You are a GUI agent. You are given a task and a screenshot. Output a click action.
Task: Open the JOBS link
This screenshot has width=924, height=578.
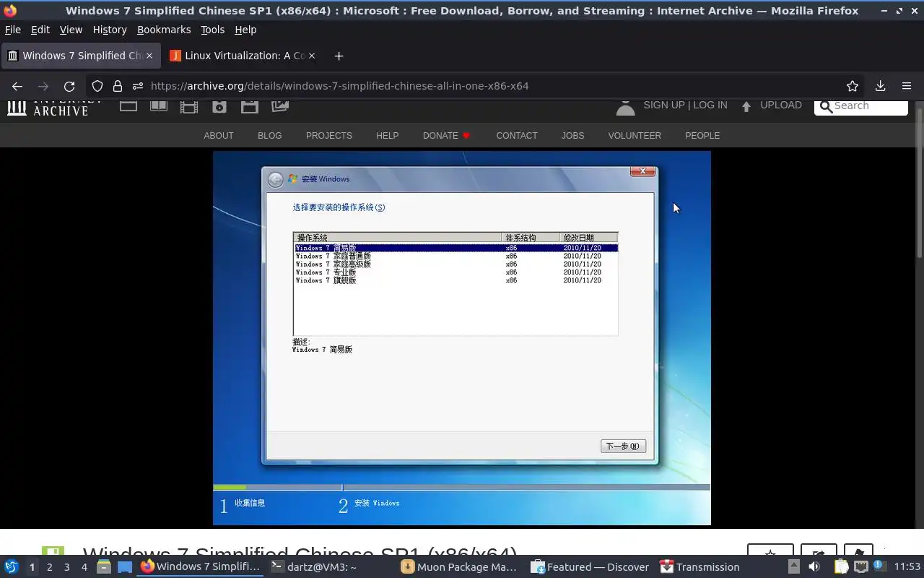point(573,136)
